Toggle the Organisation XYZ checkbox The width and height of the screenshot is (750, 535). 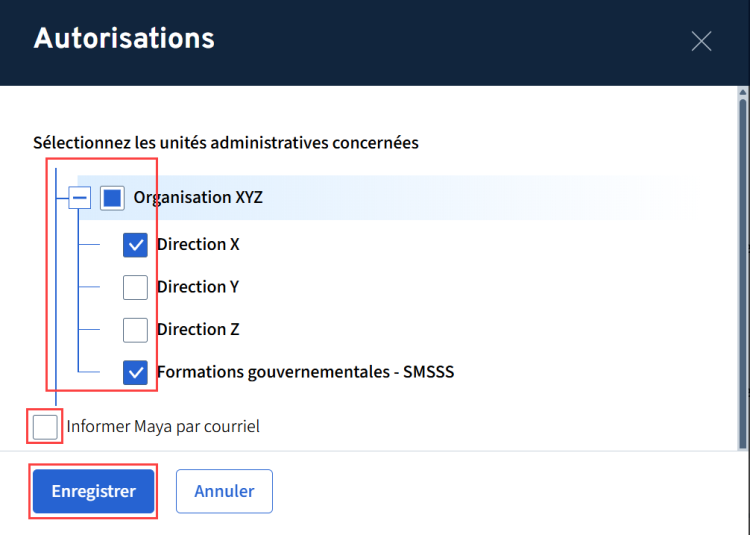coord(112,198)
